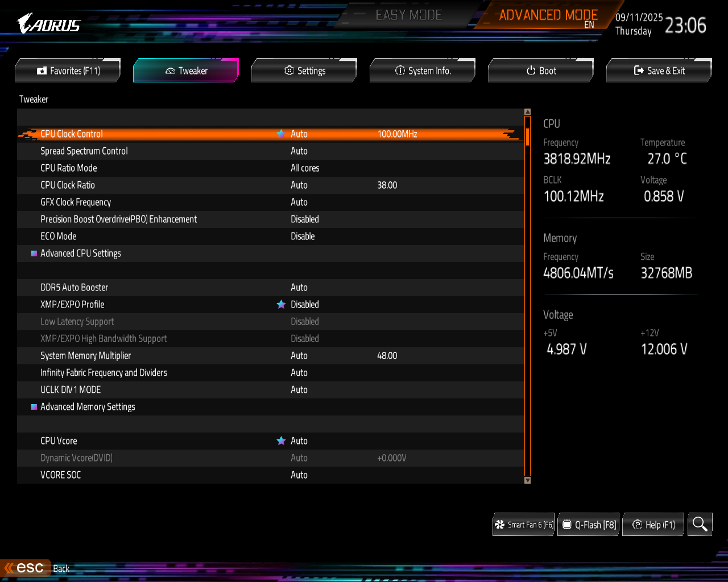This screenshot has width=728, height=582.
Task: Open DDR5 Auto Booster Auto setting
Action: click(x=299, y=288)
